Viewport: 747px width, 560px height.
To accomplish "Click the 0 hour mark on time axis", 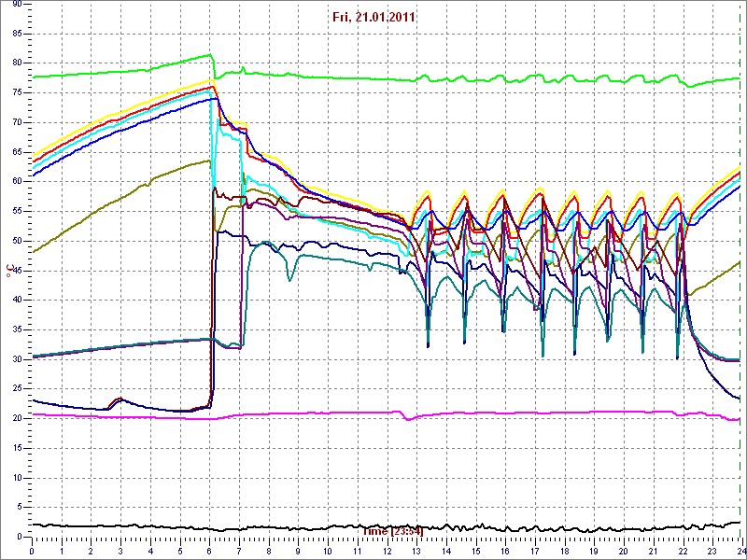I will click(x=32, y=551).
